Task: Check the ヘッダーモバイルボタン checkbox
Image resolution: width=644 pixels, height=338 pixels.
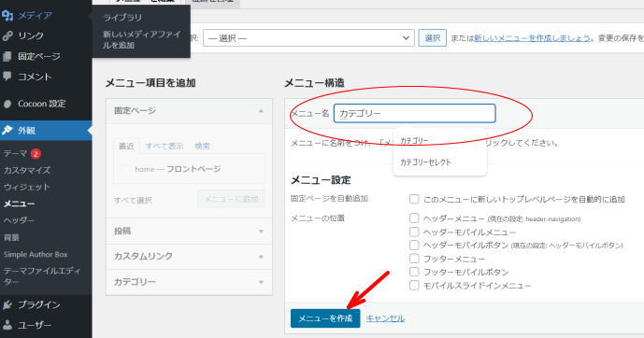Action: tap(414, 245)
